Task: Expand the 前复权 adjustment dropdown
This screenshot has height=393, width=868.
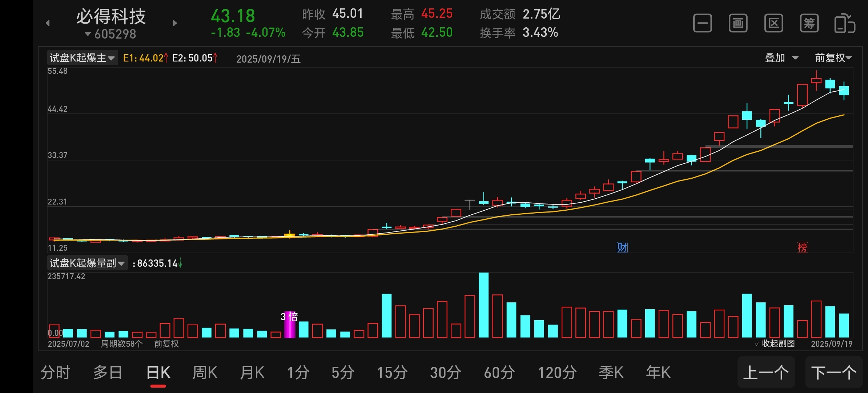Action: pyautogui.click(x=833, y=58)
